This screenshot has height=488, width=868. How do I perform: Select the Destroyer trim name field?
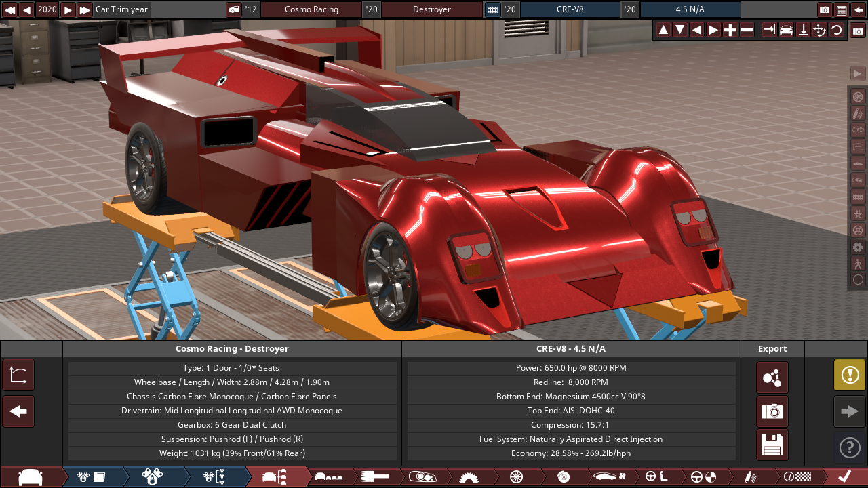click(x=431, y=9)
